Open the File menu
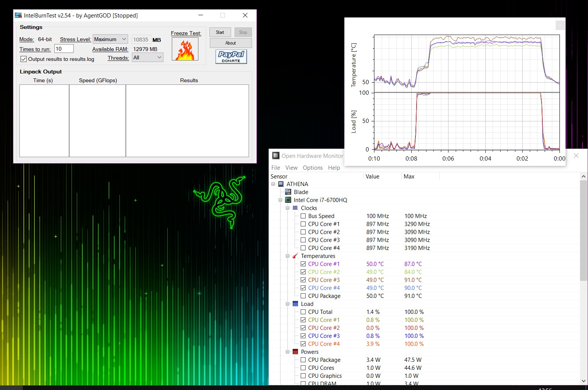The width and height of the screenshot is (588, 390). 276,168
